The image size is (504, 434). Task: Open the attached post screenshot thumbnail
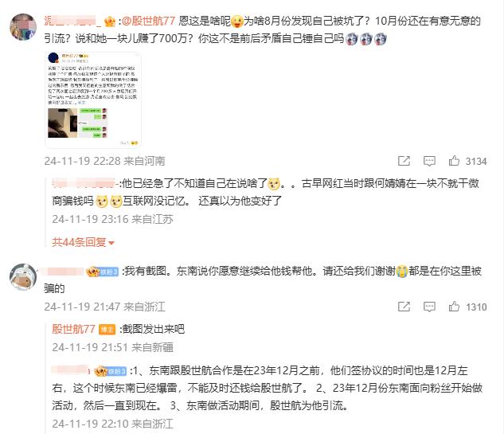pyautogui.click(x=93, y=100)
